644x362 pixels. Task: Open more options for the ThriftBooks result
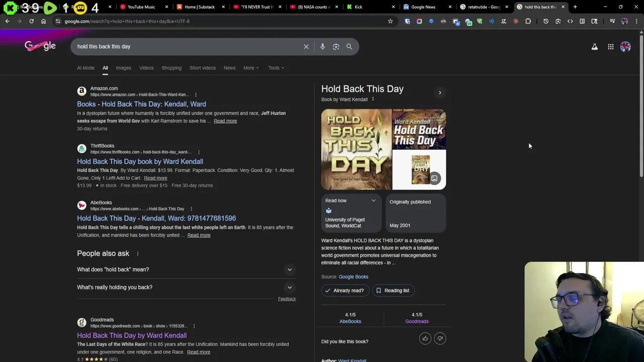click(199, 152)
